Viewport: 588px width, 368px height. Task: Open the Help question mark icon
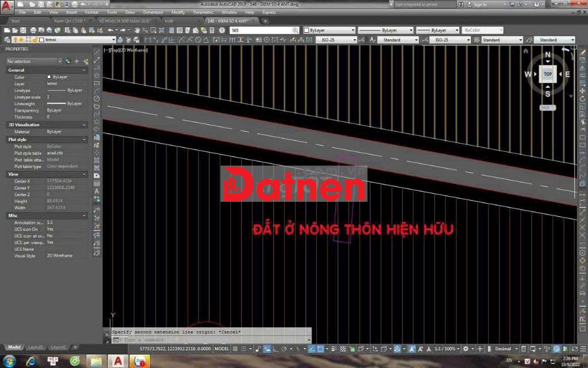click(x=222, y=30)
